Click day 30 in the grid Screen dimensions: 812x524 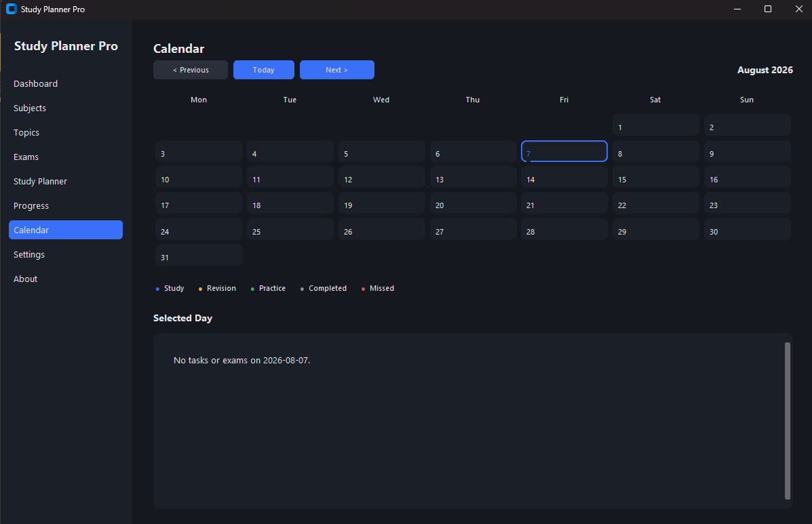748,230
